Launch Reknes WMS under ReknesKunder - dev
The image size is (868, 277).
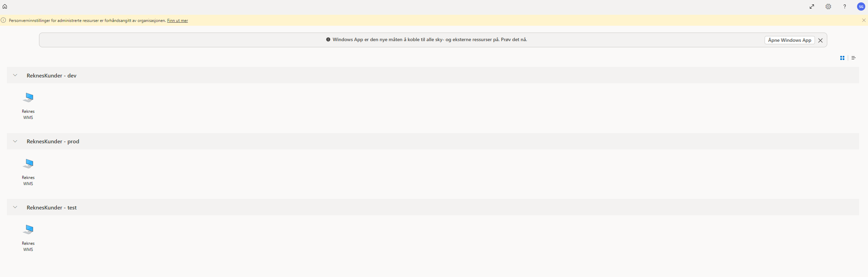[x=28, y=106]
